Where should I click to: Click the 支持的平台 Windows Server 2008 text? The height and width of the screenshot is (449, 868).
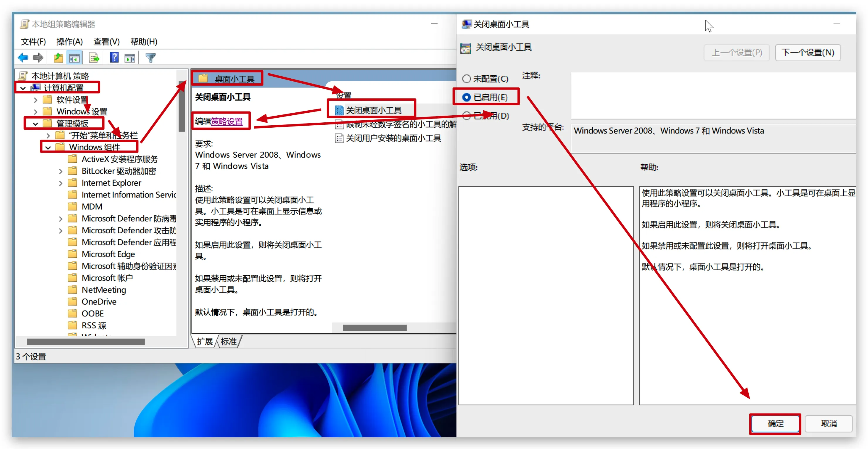pyautogui.click(x=669, y=131)
